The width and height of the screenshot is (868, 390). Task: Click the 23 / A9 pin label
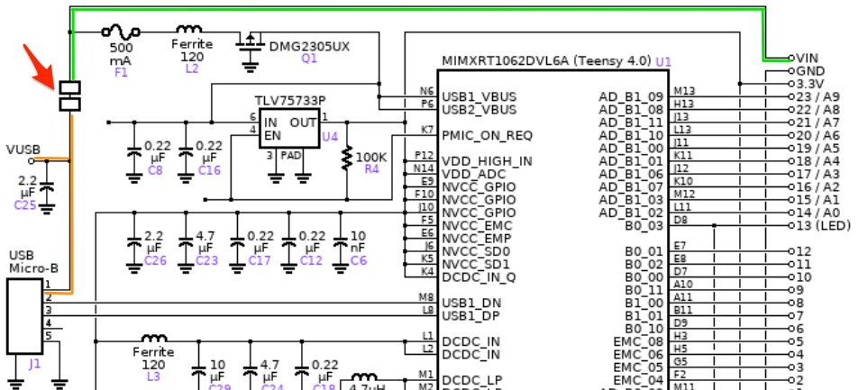click(818, 96)
